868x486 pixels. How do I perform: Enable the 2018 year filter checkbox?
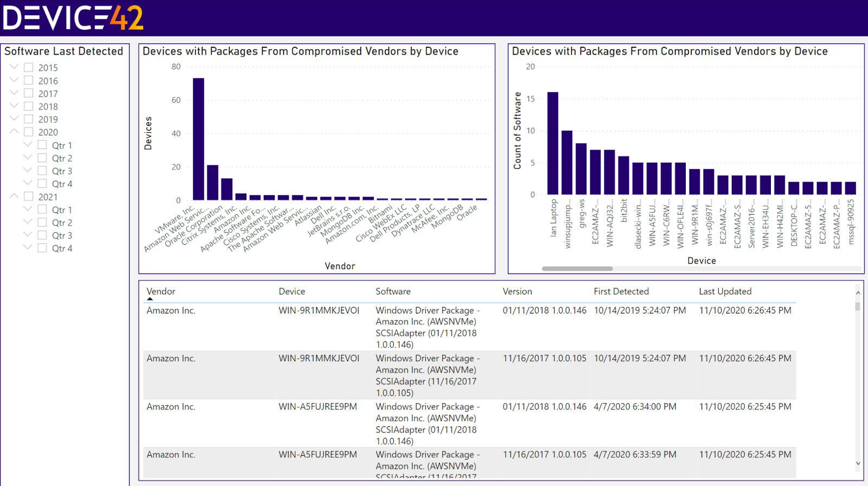[29, 106]
